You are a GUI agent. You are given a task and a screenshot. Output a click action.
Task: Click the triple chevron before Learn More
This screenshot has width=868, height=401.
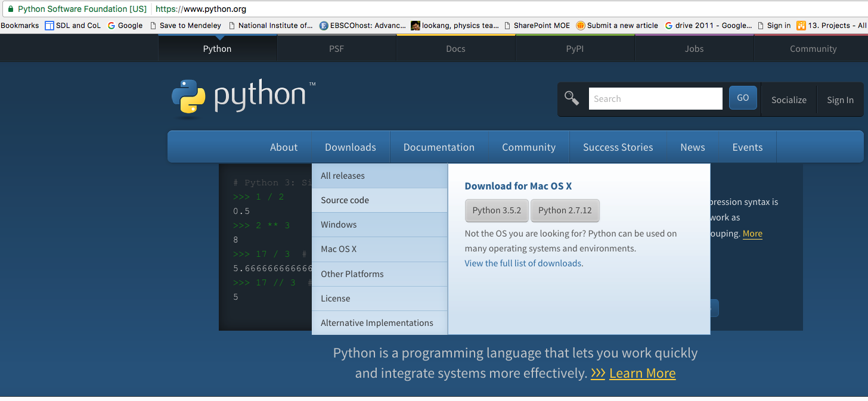(598, 374)
